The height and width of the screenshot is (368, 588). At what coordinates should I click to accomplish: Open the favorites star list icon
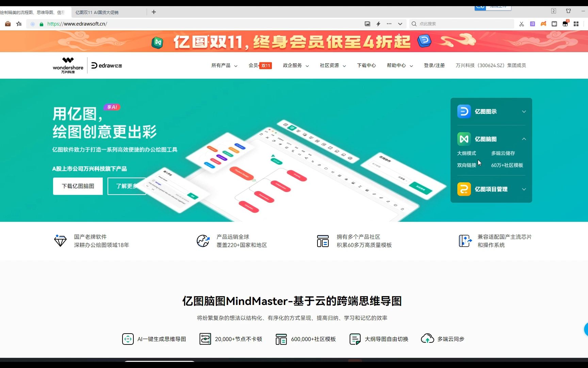point(19,24)
